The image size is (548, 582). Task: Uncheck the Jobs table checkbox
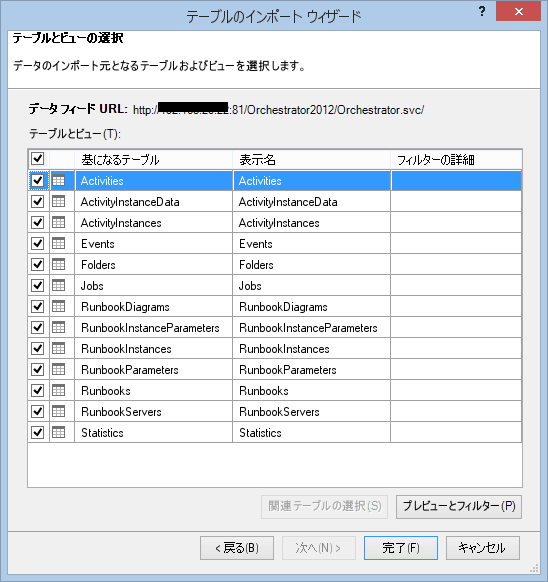coord(37,285)
